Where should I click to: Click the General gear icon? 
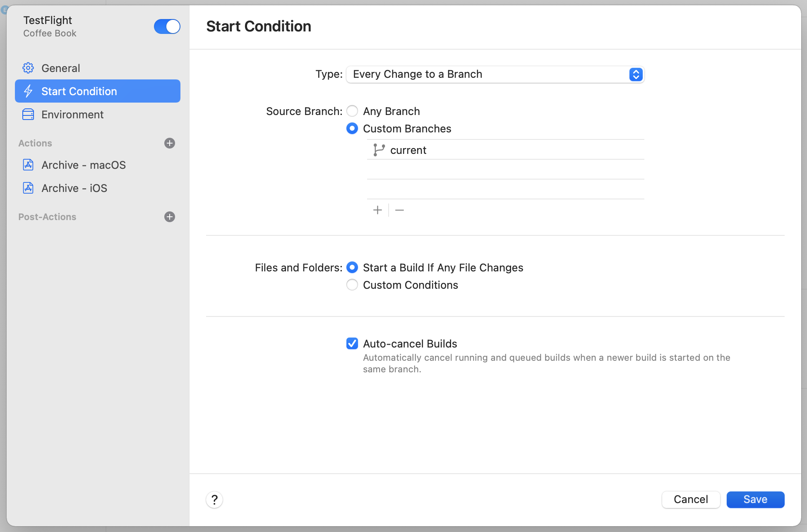(x=28, y=68)
